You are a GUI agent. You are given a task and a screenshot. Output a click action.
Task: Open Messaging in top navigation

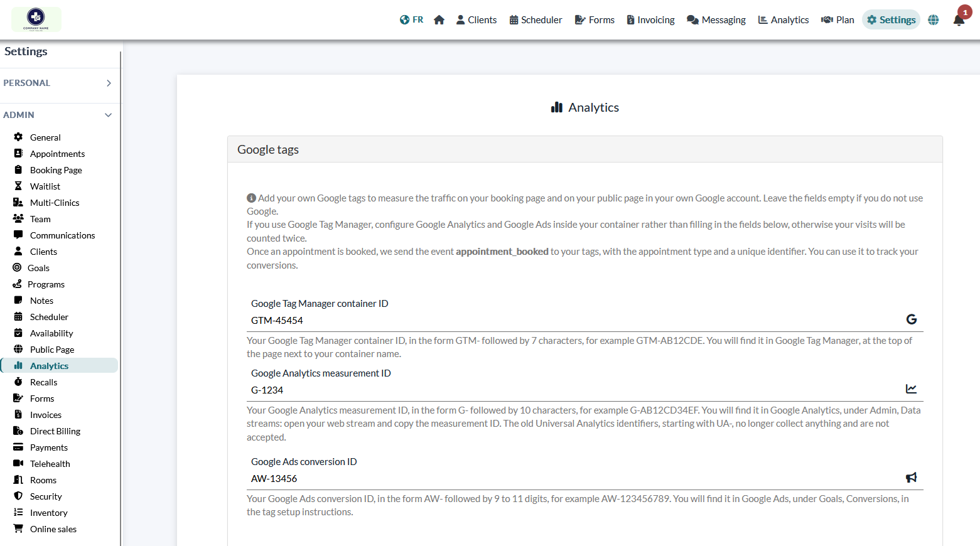[x=716, y=19]
